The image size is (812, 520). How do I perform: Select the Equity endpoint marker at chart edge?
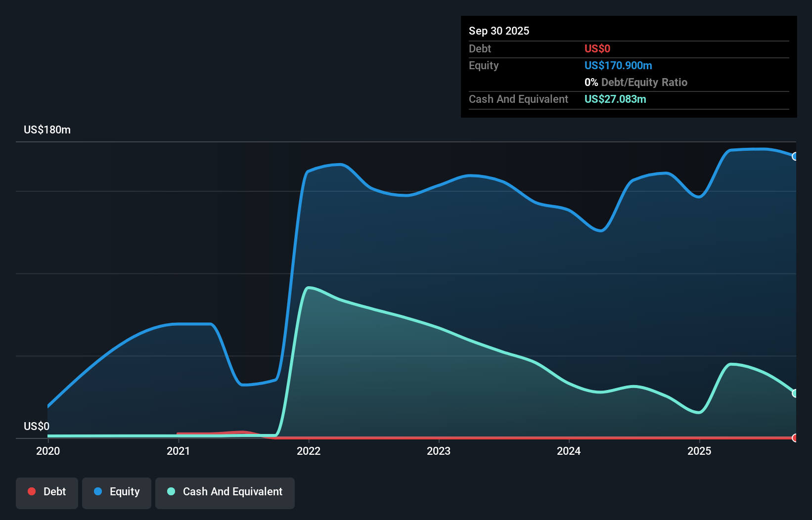(x=795, y=156)
